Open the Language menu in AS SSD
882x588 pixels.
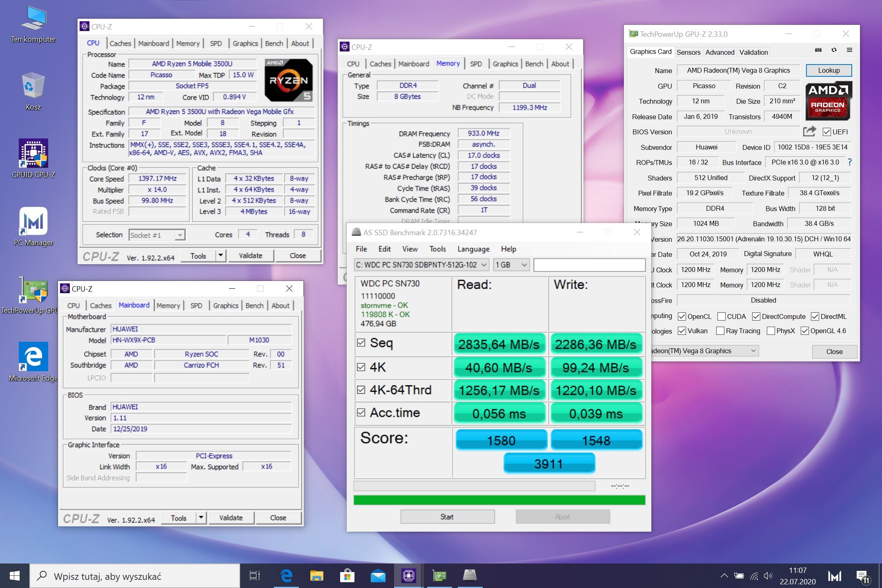[473, 249]
